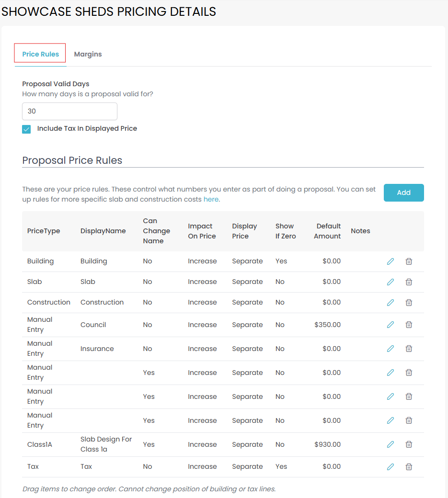
Task: Edit the Class1A slab design rule
Action: click(x=391, y=444)
